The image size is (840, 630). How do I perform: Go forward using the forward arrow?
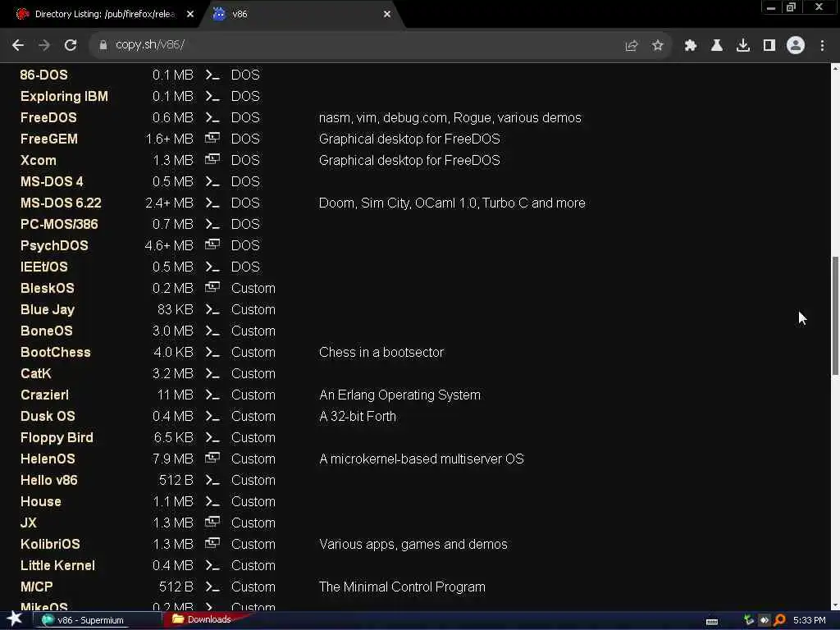point(44,46)
